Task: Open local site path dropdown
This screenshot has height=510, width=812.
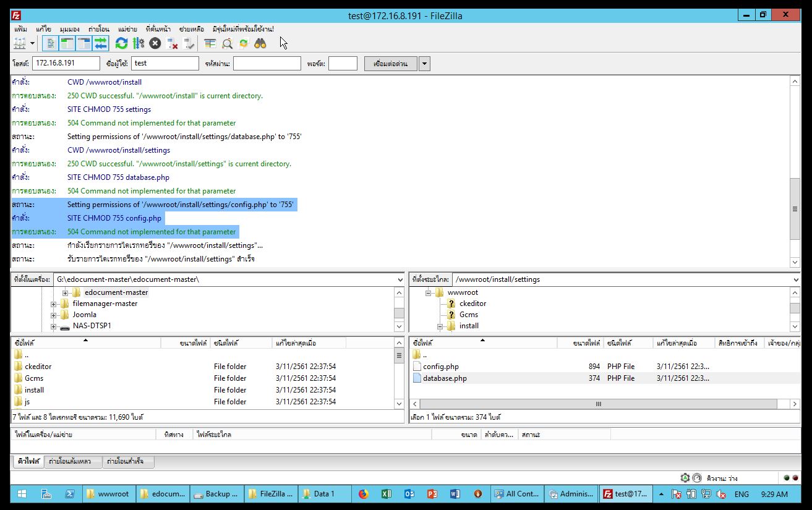Action: pyautogui.click(x=400, y=279)
